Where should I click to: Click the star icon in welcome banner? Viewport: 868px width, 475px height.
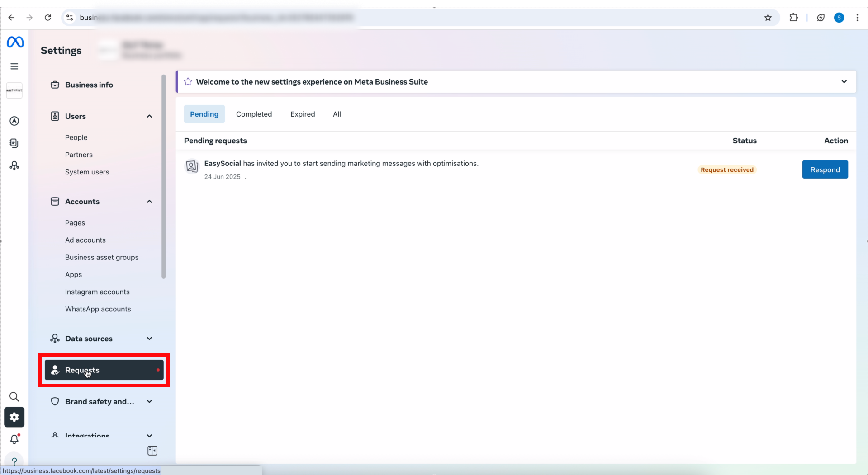click(x=188, y=82)
